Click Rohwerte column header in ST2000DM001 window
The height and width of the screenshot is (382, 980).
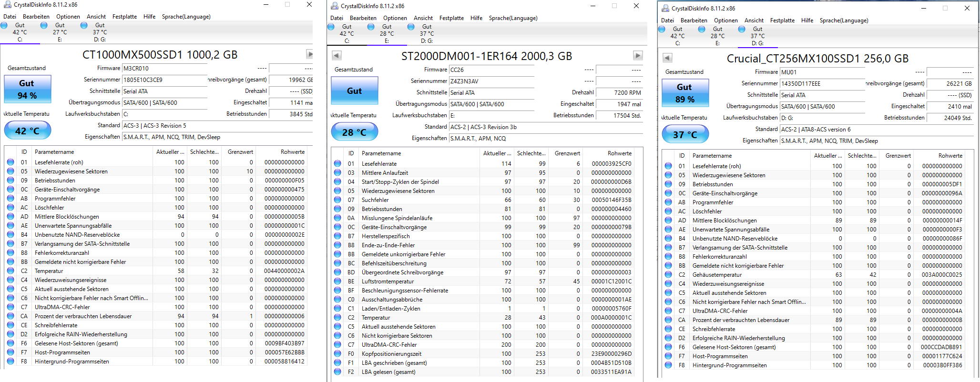[x=608, y=153]
